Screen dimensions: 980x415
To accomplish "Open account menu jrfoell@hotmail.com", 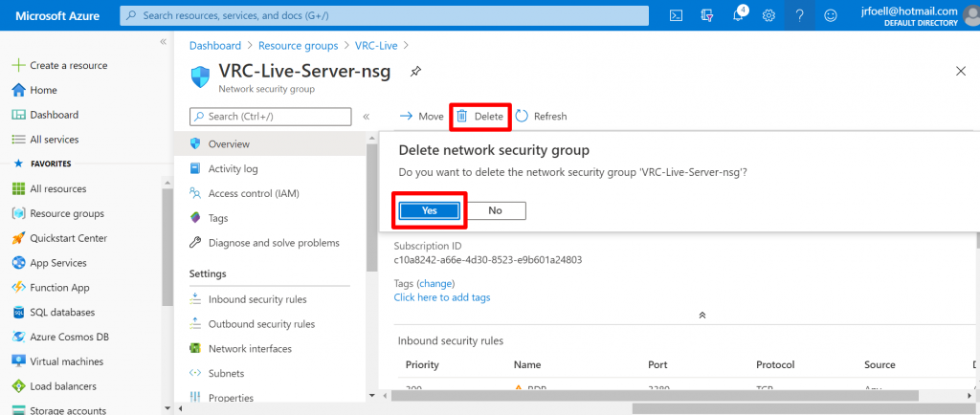I will coord(918,15).
